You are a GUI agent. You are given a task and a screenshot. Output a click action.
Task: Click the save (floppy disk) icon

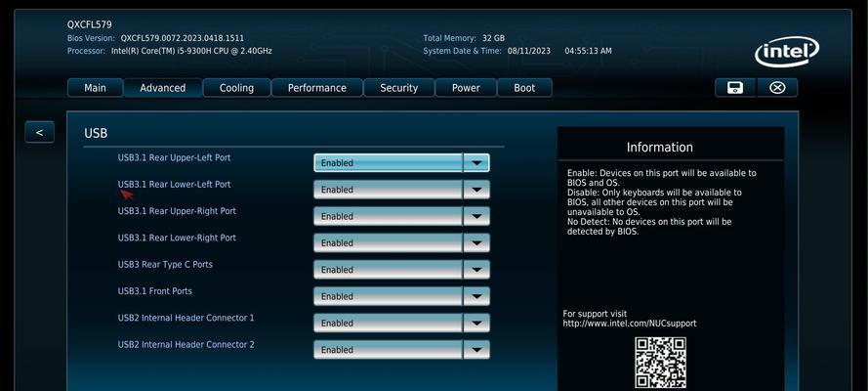click(734, 88)
